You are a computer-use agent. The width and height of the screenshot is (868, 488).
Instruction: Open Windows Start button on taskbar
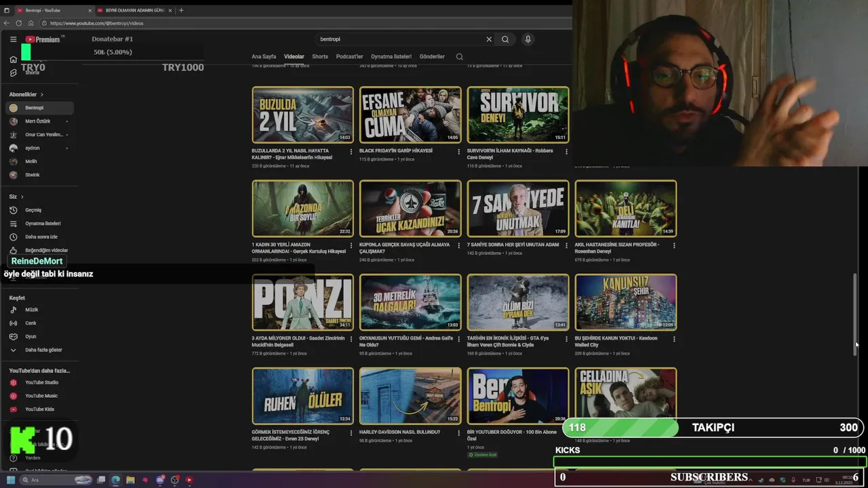[x=11, y=480]
